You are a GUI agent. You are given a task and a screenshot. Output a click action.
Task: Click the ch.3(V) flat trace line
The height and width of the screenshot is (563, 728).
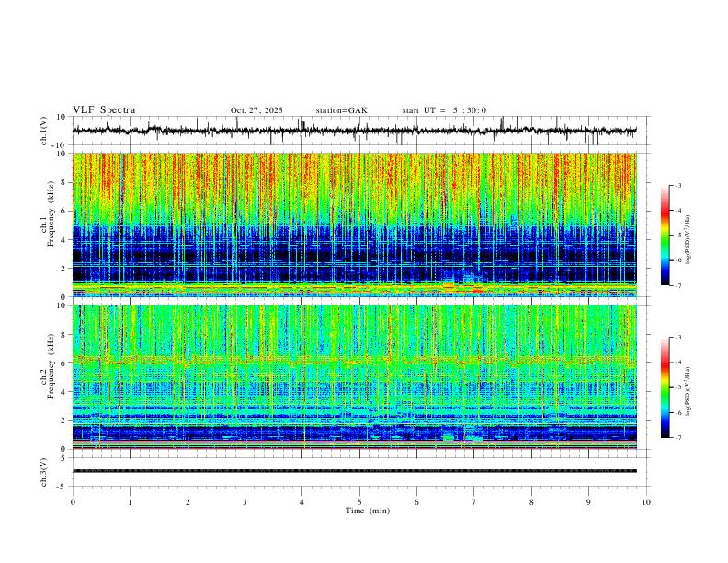tap(354, 471)
